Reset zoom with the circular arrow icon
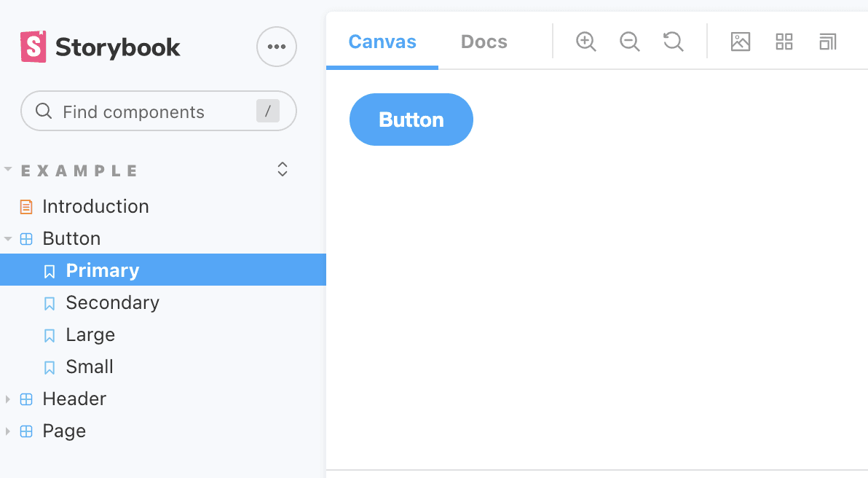 pos(673,42)
